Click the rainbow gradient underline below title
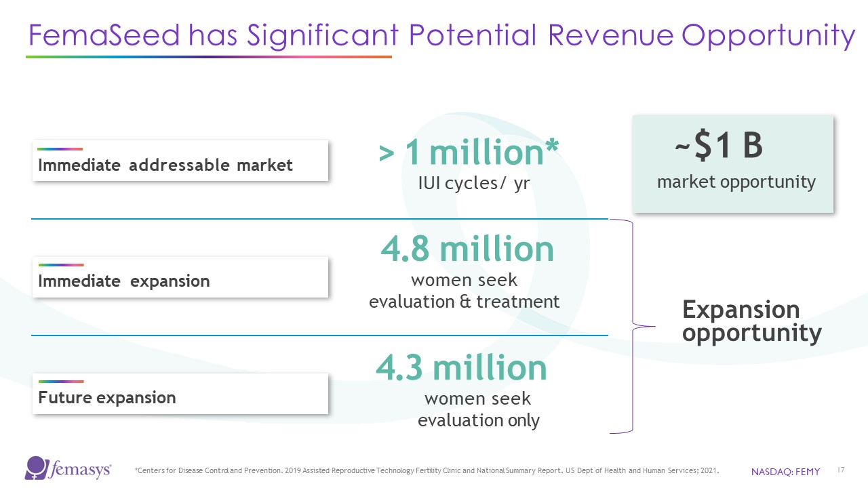 point(208,57)
